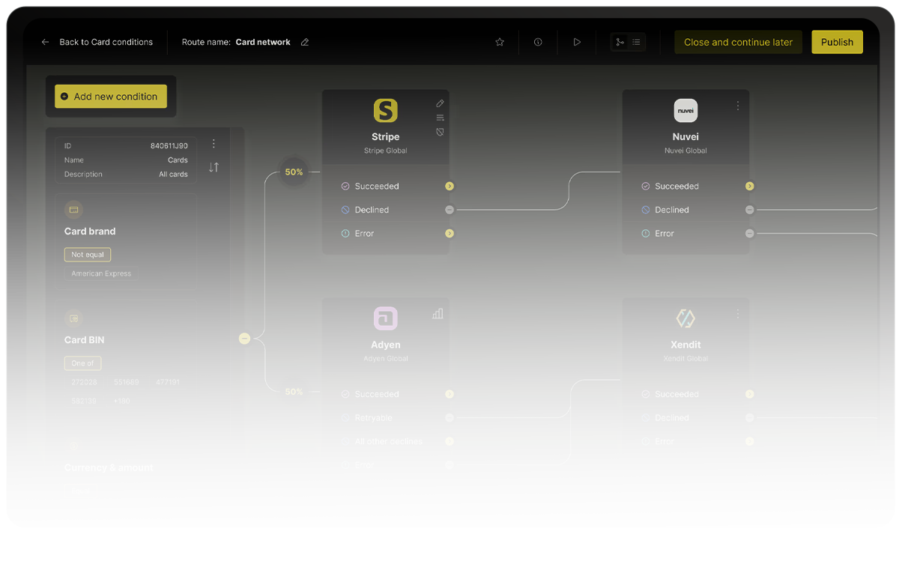Open the Xendit node three-dot menu
This screenshot has height=588, width=902.
[x=738, y=314]
